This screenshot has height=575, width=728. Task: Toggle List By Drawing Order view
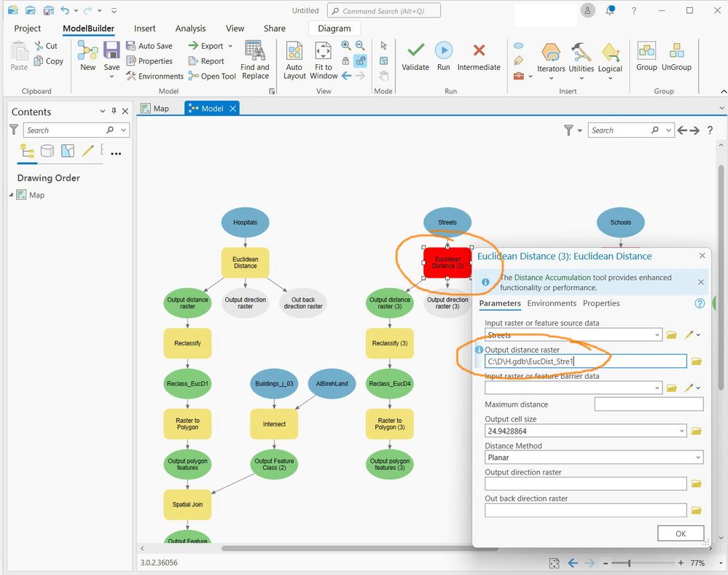(28, 151)
